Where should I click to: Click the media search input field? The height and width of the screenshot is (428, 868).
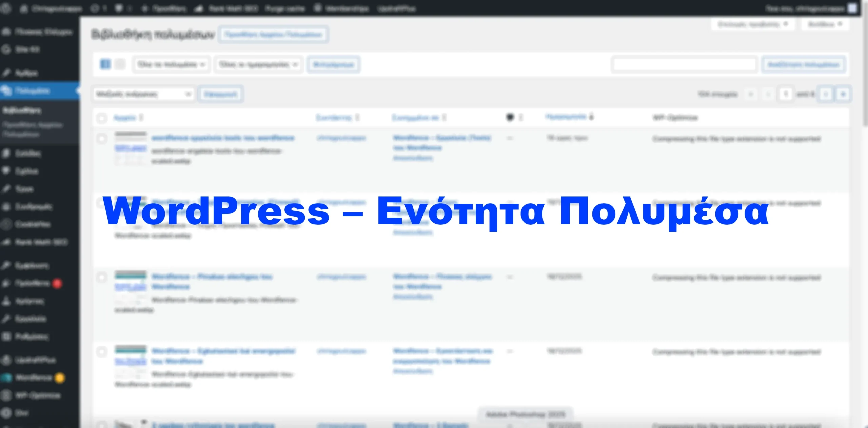[x=685, y=64]
